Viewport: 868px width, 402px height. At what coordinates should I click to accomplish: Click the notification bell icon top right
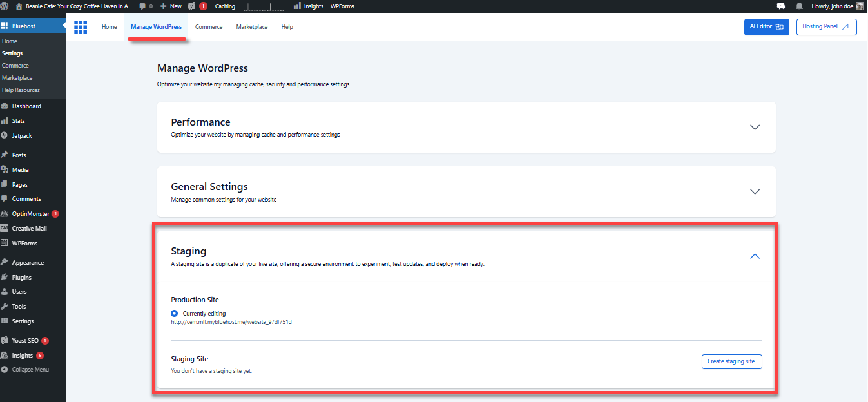point(799,6)
